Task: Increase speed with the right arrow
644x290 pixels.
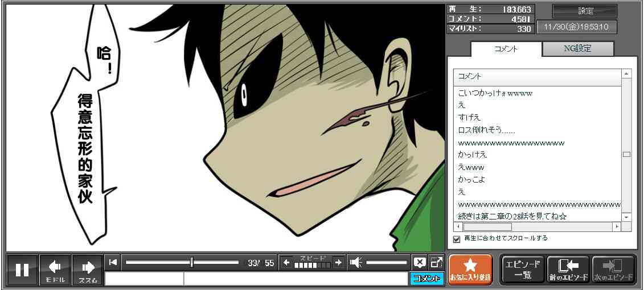Action: [338, 262]
